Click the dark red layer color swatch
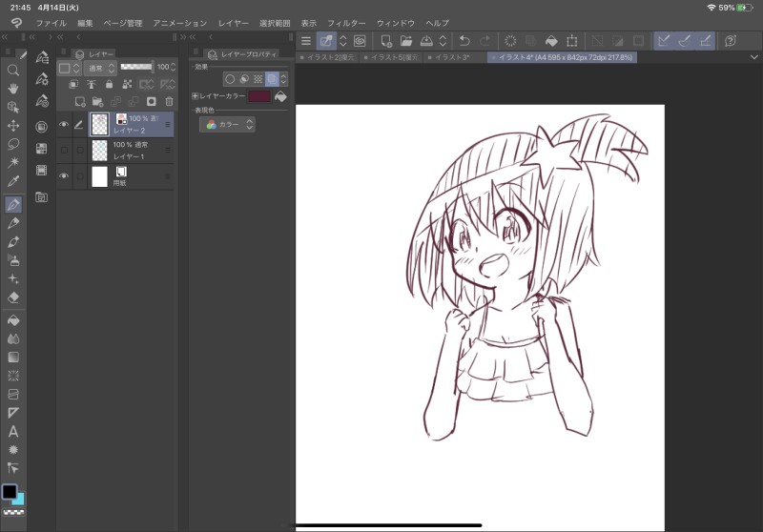 click(258, 96)
